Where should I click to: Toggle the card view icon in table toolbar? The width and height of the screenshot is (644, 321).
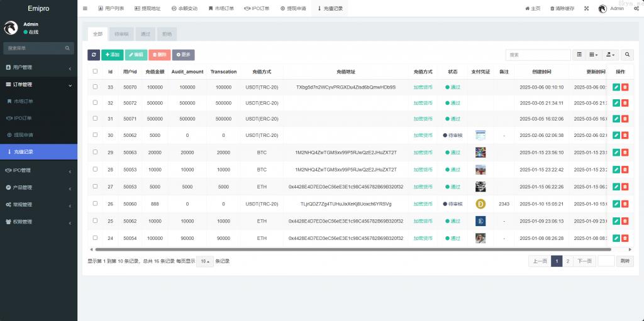[x=579, y=55]
